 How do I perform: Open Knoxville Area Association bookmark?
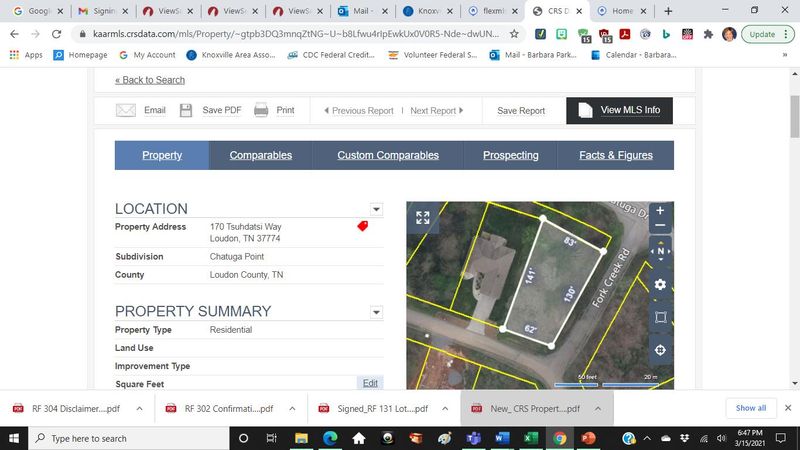click(x=231, y=55)
